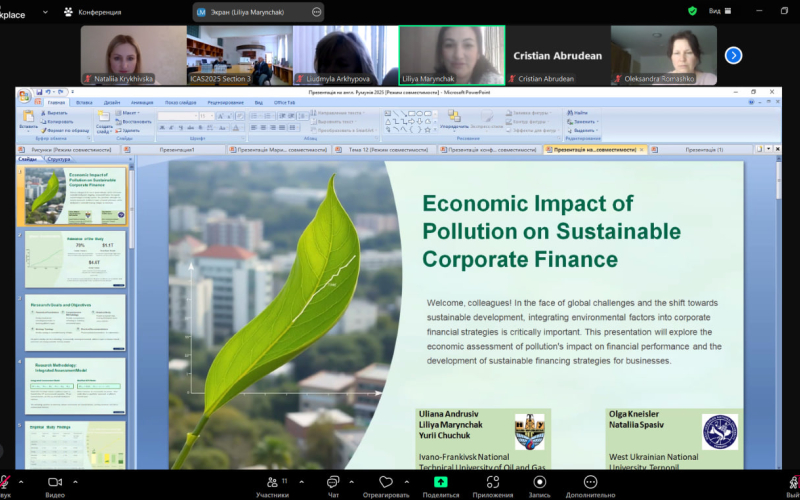The height and width of the screenshot is (500, 800).
Task: Select slide 4 Research Methodology thumbnail
Action: (75, 386)
